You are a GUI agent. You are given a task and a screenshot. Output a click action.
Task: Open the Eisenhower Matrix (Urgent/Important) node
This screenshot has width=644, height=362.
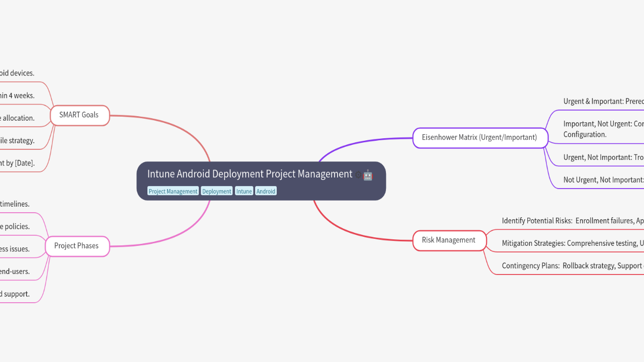pyautogui.click(x=479, y=137)
